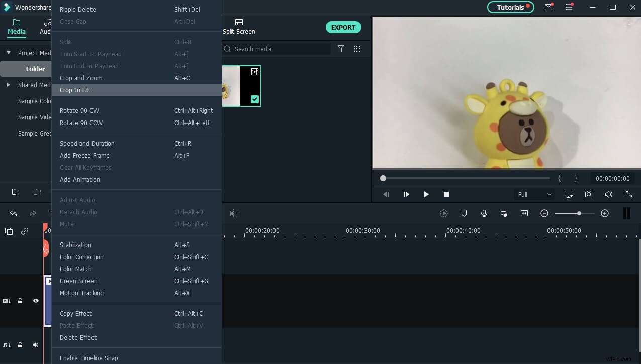Viewport: 641px width, 364px height.
Task: Click the timeline zoom slider handle
Action: [579, 213]
